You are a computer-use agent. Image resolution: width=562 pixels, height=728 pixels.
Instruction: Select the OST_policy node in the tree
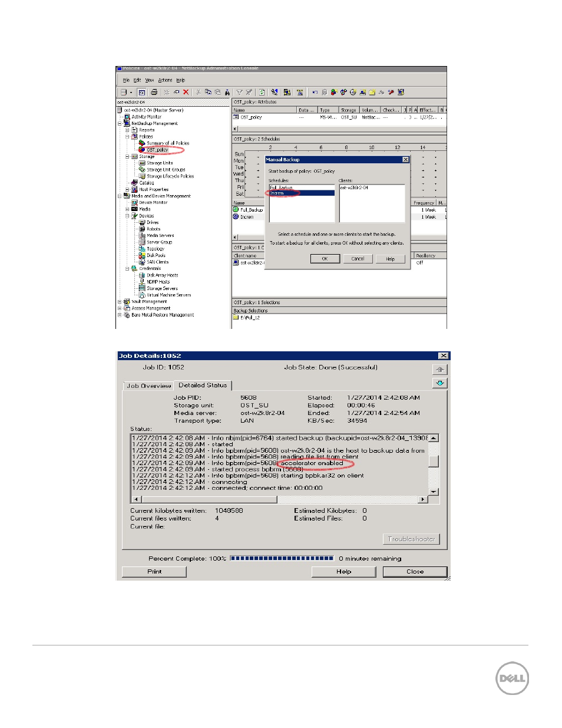(x=157, y=150)
